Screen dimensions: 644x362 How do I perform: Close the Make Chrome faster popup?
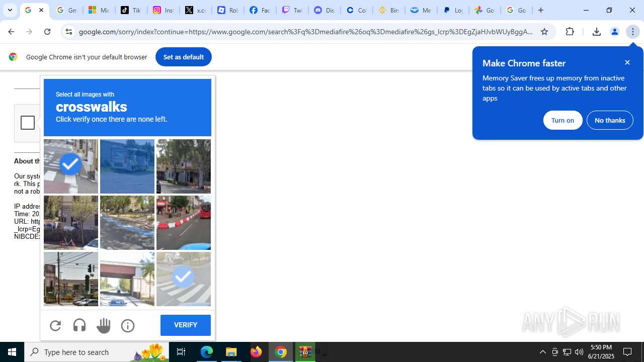(x=627, y=62)
